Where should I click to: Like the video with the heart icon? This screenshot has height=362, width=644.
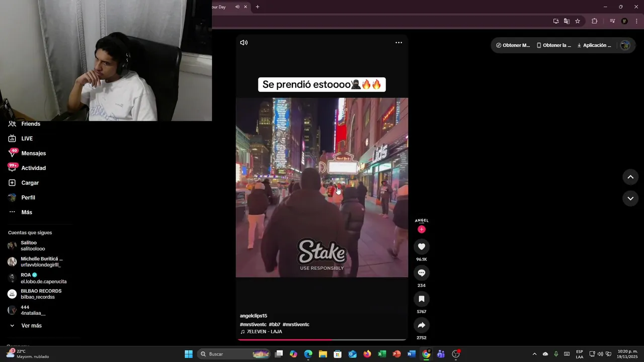pos(422,246)
